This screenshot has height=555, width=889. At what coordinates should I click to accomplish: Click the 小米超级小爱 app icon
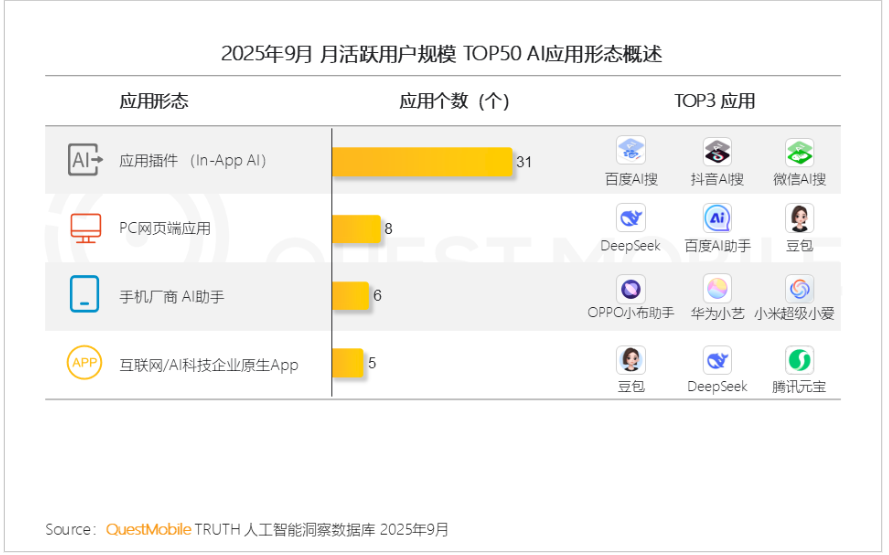pos(799,289)
